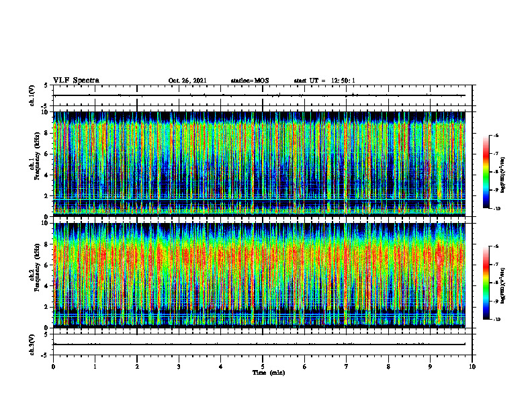The height and width of the screenshot is (411, 532).
Task: Click the ch.1 spectrogram colorbar
Action: [486, 172]
